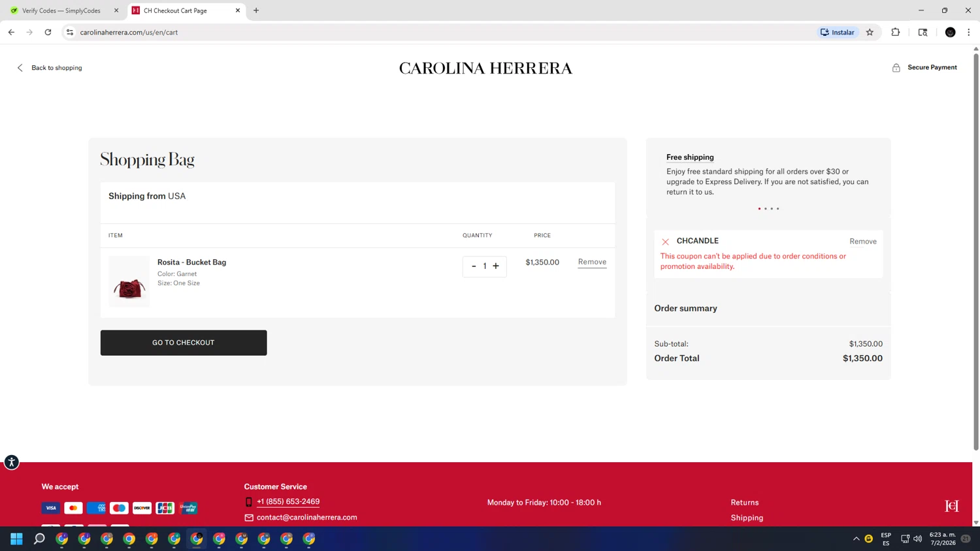Open the volume control in the system tray
The width and height of the screenshot is (980, 551).
pyautogui.click(x=917, y=539)
